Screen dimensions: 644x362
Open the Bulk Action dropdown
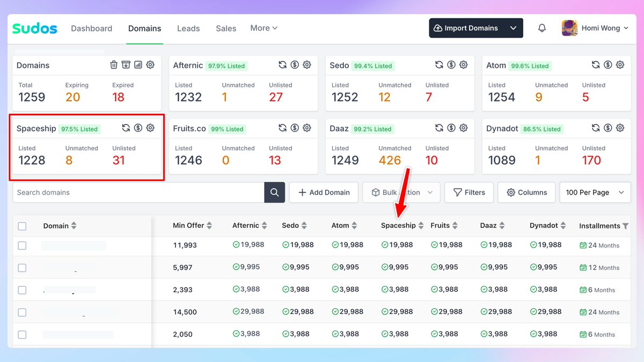coord(401,193)
